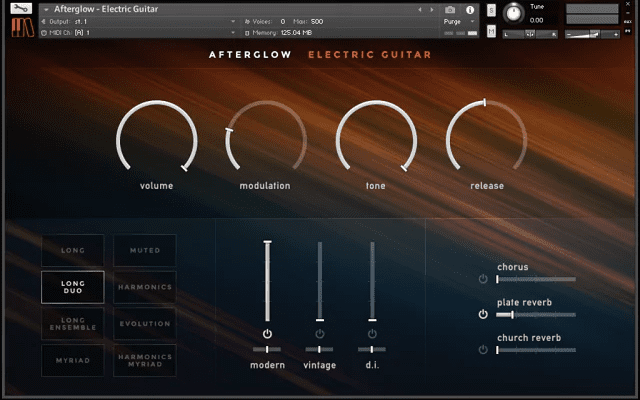The width and height of the screenshot is (640, 400).
Task: Click the tone knob
Action: coord(376,140)
